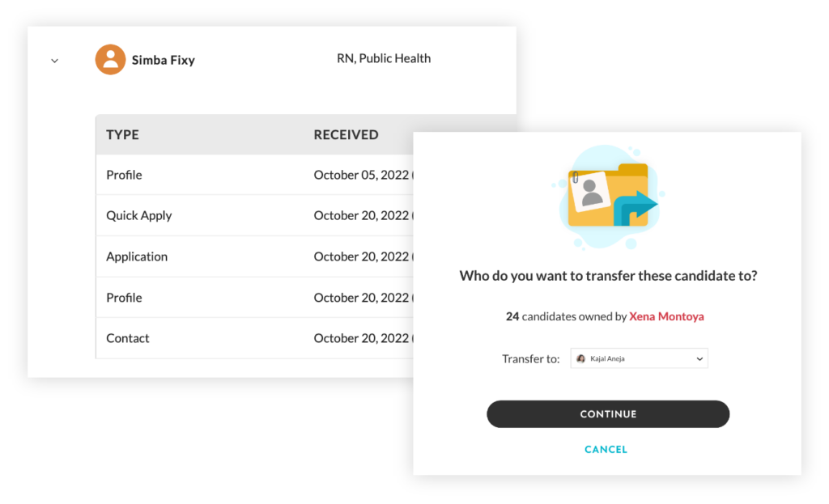Click Kajal Aneja's avatar in the dropdown
829x504 pixels.
[582, 358]
